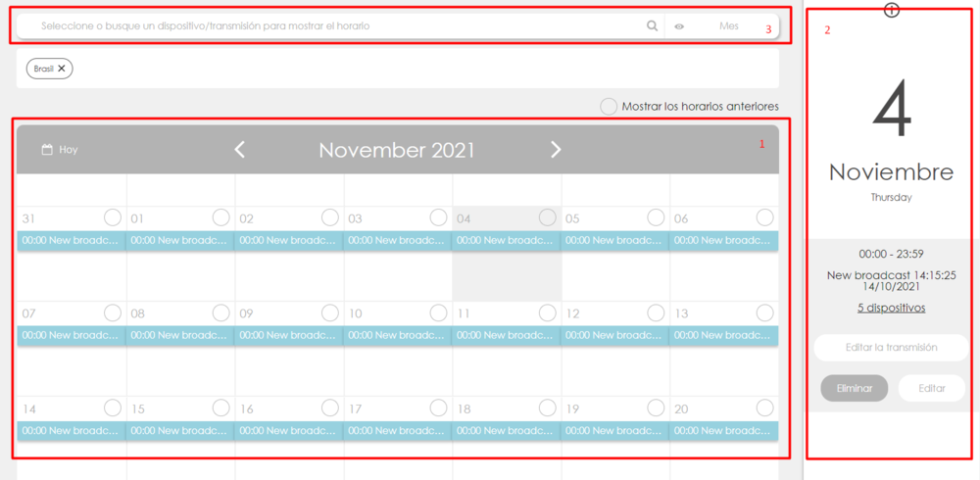980x480 pixels.
Task: Click the November 2021 month title
Action: point(397,150)
